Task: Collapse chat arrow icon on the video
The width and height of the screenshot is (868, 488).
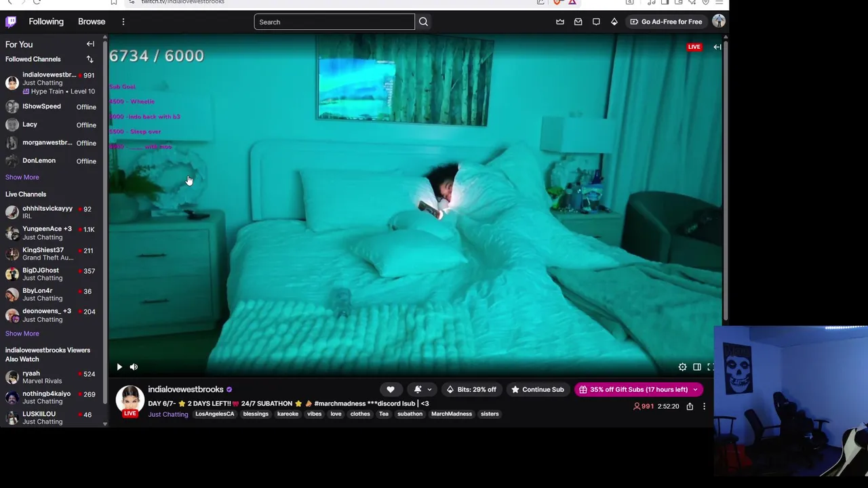Action: click(717, 47)
